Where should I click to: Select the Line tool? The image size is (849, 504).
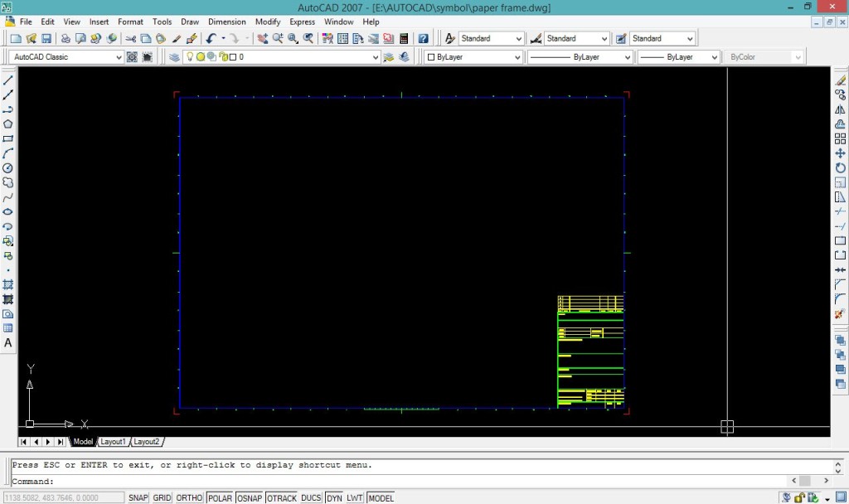coord(9,80)
